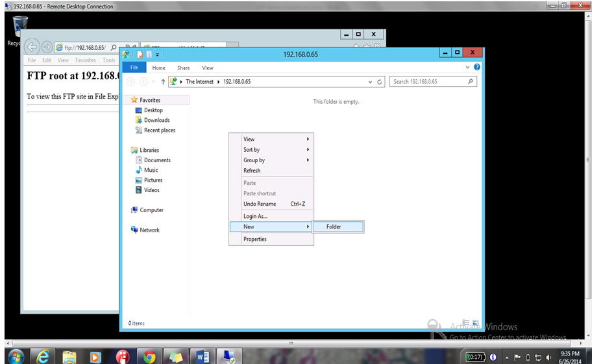601x364 pixels.
Task: Switch to the View ribbon tab
Action: pyautogui.click(x=208, y=68)
